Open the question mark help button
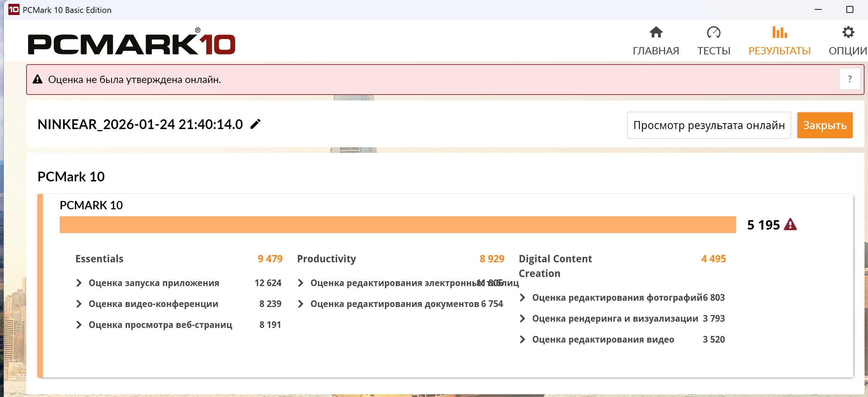The image size is (868, 397). point(850,79)
